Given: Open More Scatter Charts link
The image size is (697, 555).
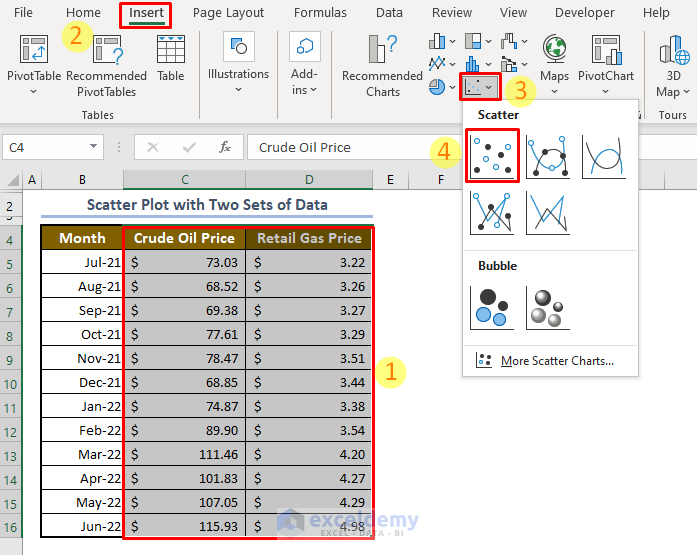Looking at the screenshot, I should (557, 361).
